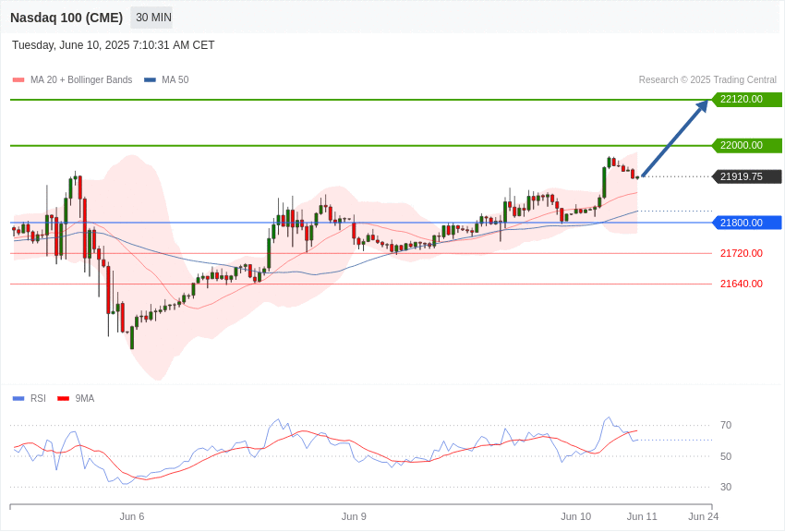
Task: Click the MA 20 + Bollinger Bands pink swatch
Action: coord(18,80)
